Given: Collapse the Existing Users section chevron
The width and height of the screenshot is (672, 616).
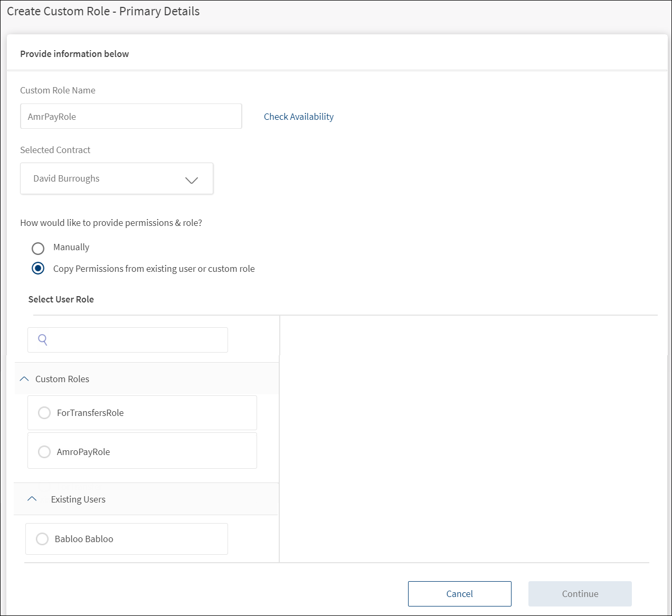Looking at the screenshot, I should (x=32, y=499).
